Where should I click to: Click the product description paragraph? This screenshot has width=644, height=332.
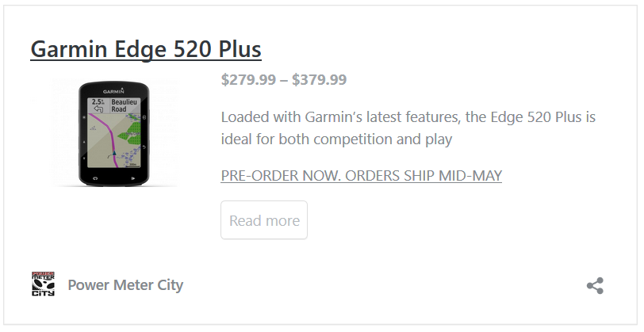pyautogui.click(x=408, y=128)
